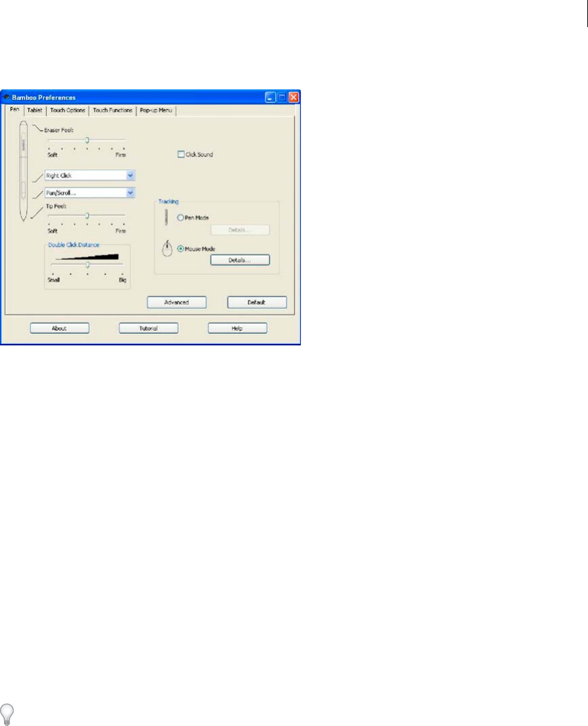Click the Firm label under Eraser Feel
This screenshot has height=726, width=588.
click(121, 154)
